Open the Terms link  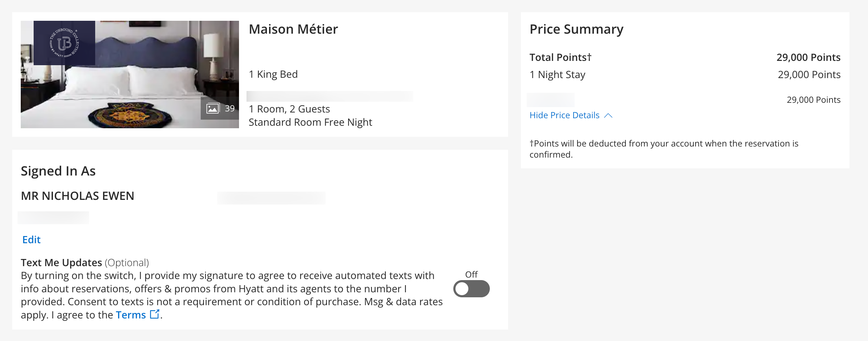tap(130, 314)
